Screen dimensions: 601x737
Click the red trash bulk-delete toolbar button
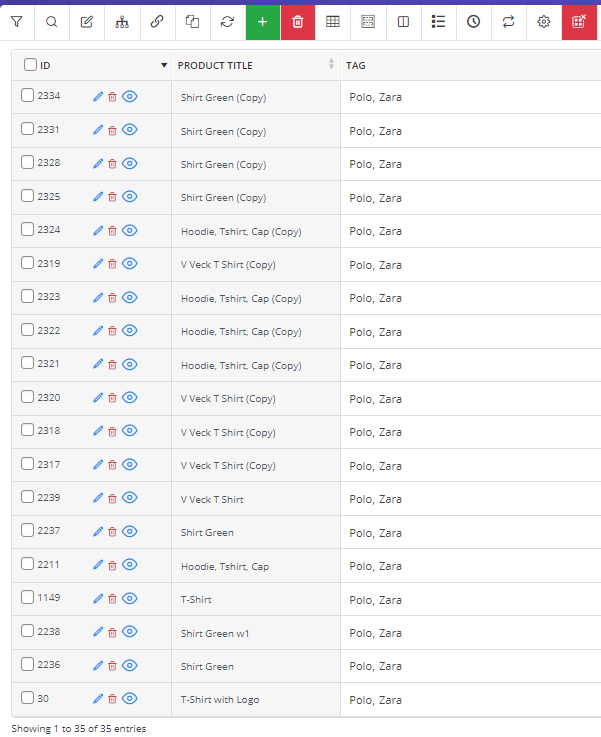pyautogui.click(x=298, y=22)
